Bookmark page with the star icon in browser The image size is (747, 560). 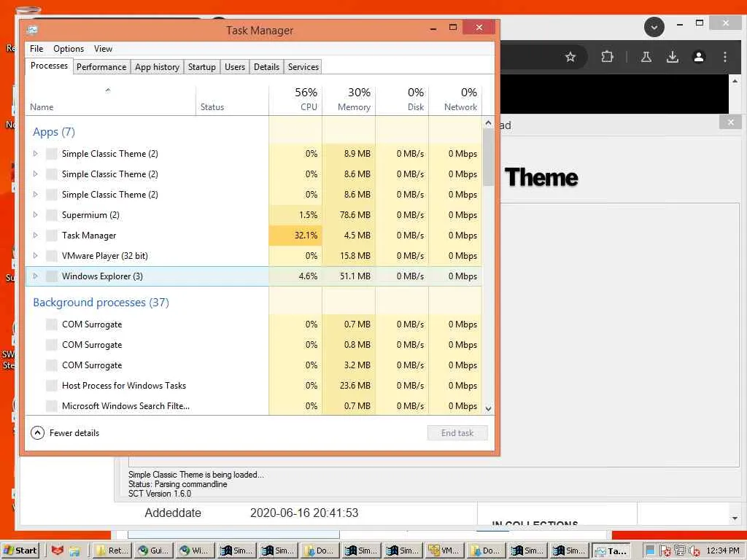click(570, 57)
